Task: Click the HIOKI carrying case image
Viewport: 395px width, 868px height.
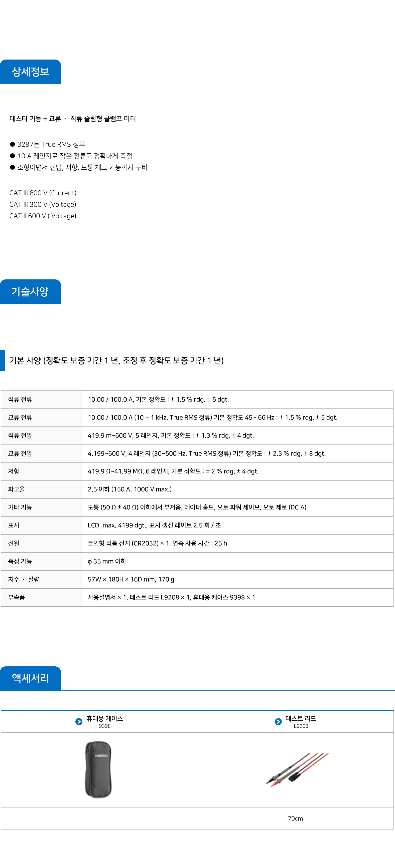Action: 98,769
